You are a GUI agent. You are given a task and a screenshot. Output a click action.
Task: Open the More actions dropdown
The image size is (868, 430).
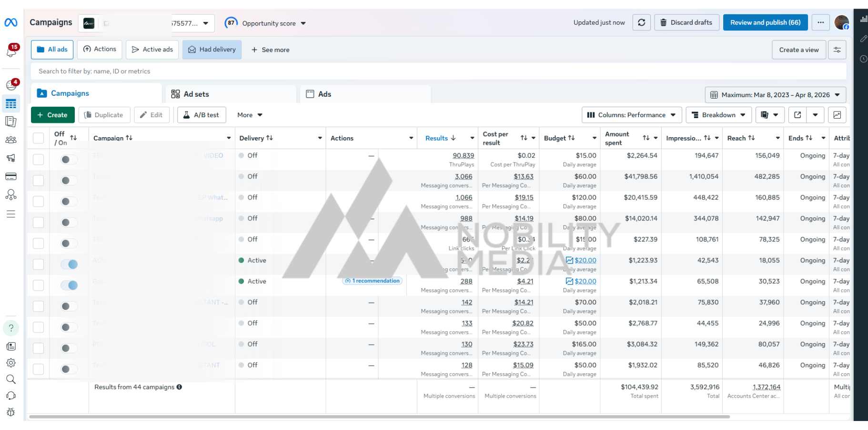tap(250, 115)
